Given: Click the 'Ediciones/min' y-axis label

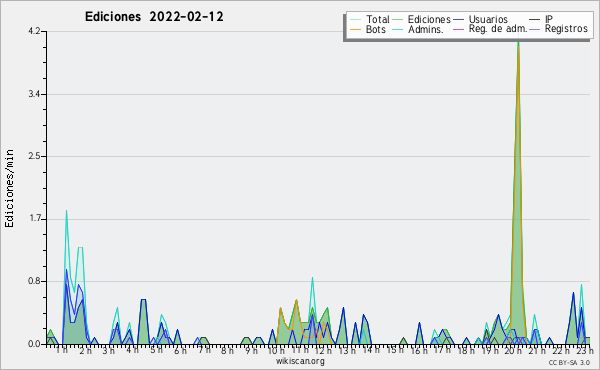Looking at the screenshot, I should pyautogui.click(x=9, y=188).
